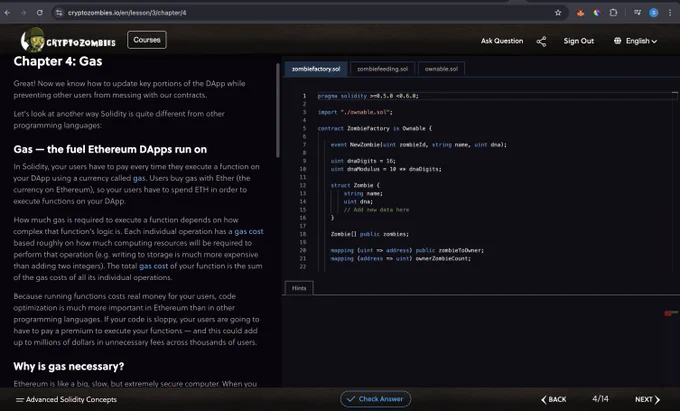Screen dimensions: 680x411
Task: Click Ask Question in the header
Action: [502, 41]
